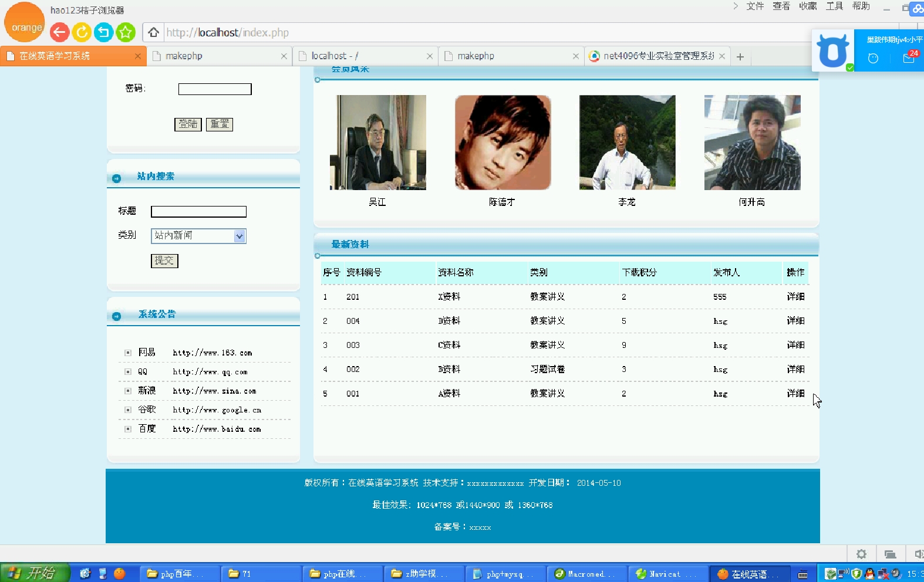924x582 pixels.
Task: Click the blue mascot icon at top right
Action: coord(833,51)
